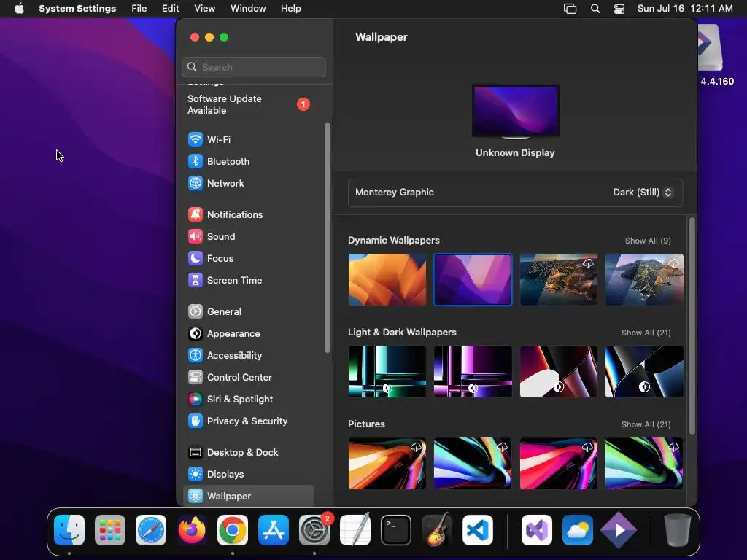Launch Firefox from the Dock
Image resolution: width=747 pixels, height=560 pixels.
click(192, 530)
